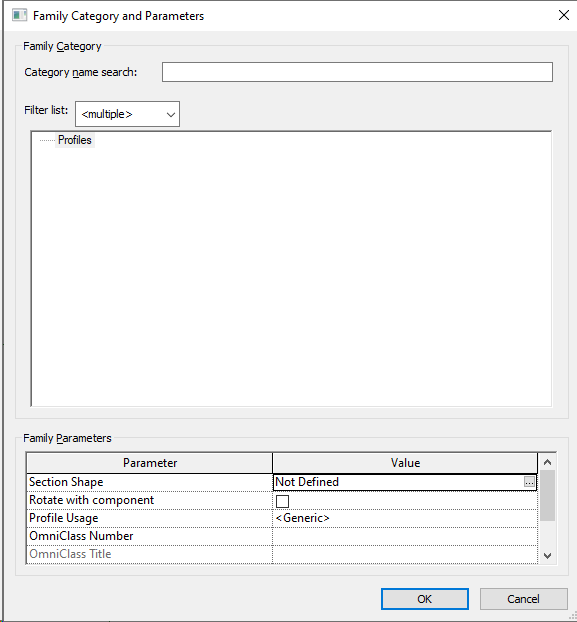Click parameters scrollbar up arrow

tap(548, 462)
